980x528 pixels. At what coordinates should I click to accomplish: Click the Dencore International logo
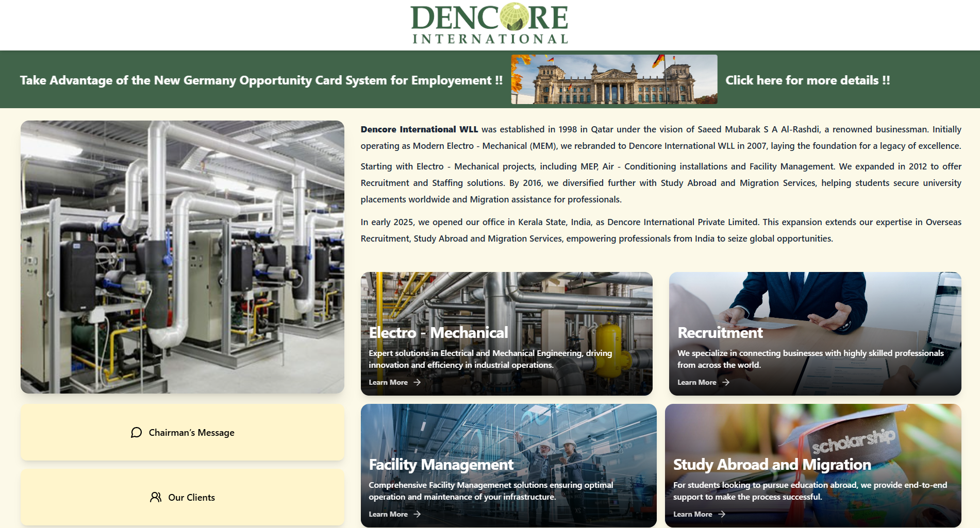coord(489,24)
